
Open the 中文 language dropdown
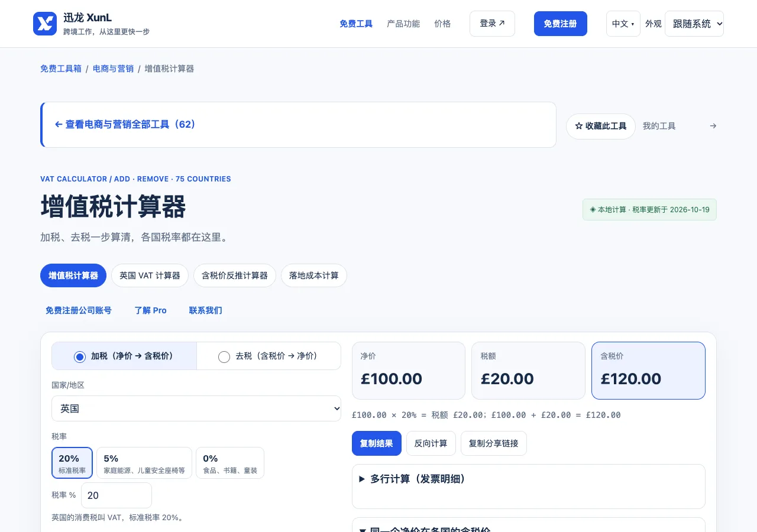pos(623,24)
